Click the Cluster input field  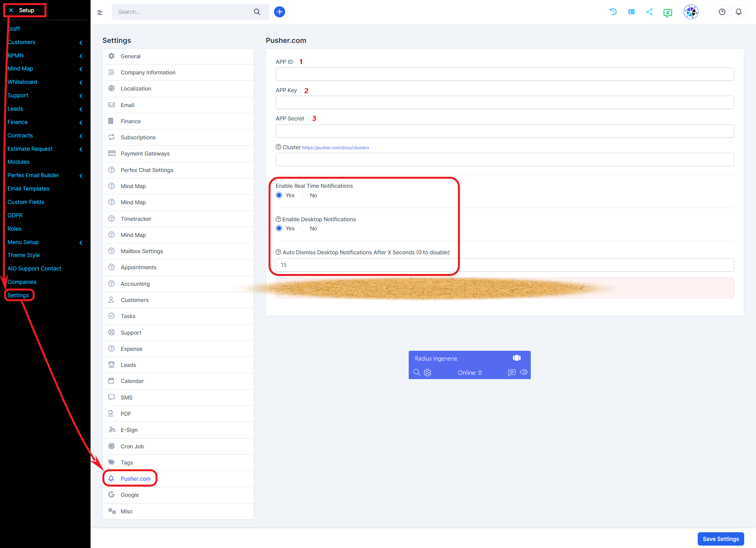(x=505, y=159)
